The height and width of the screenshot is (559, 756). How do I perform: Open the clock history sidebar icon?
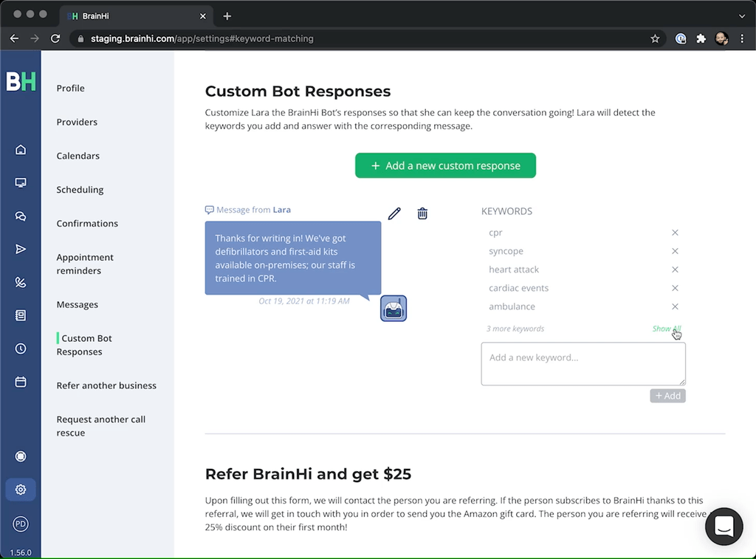(x=20, y=349)
